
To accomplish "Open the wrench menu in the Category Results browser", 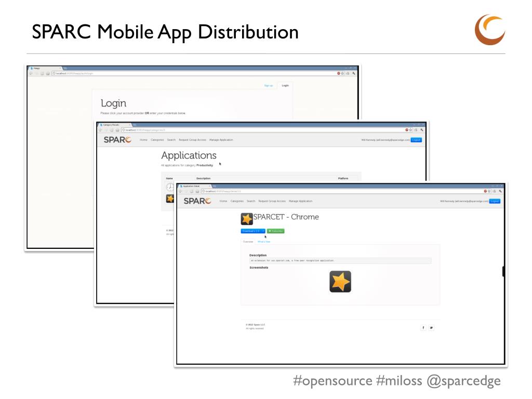I will tap(422, 130).
